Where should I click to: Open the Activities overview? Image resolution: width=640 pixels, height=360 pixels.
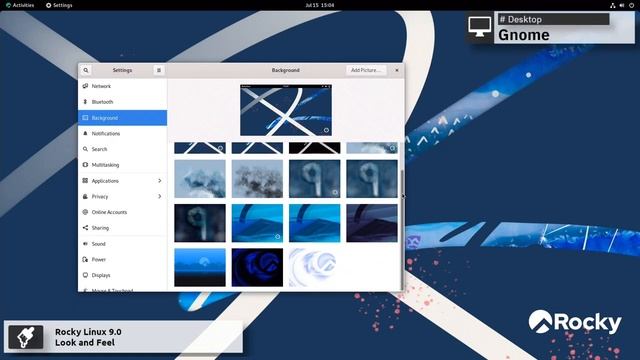click(20, 5)
